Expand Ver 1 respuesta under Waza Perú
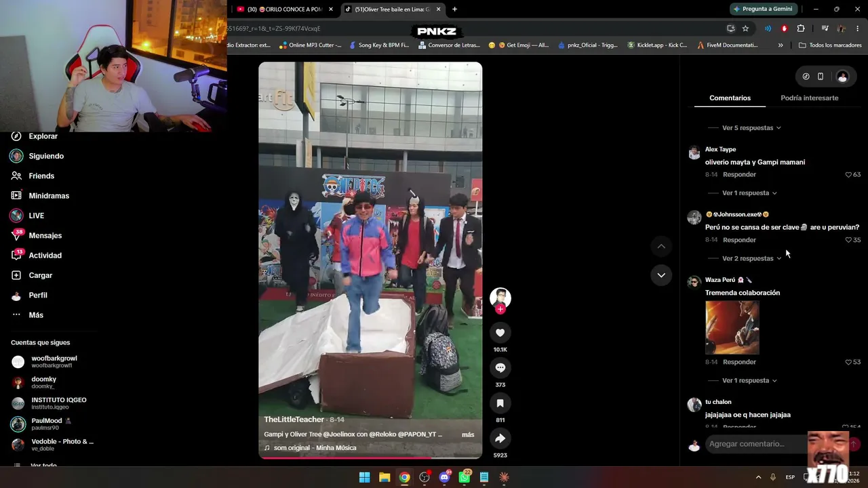Viewport: 868px width, 488px height. (749, 381)
